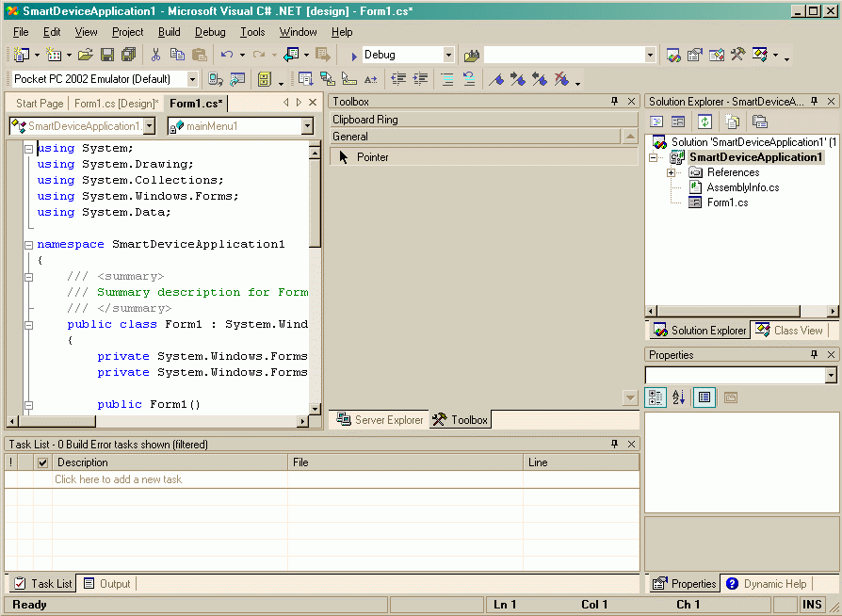Select the Alphabetic sort button in Properties
This screenshot has height=616, width=842.
(x=678, y=397)
